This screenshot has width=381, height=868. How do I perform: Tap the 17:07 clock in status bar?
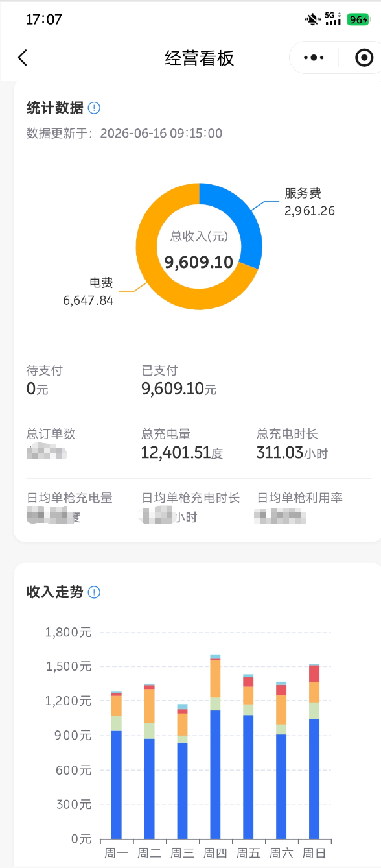point(44,19)
